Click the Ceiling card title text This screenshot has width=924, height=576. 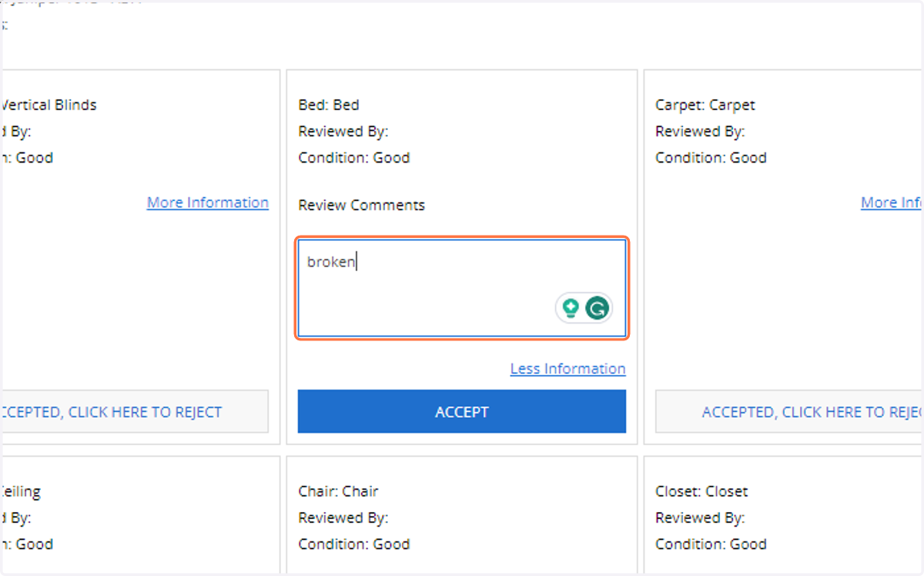point(22,491)
